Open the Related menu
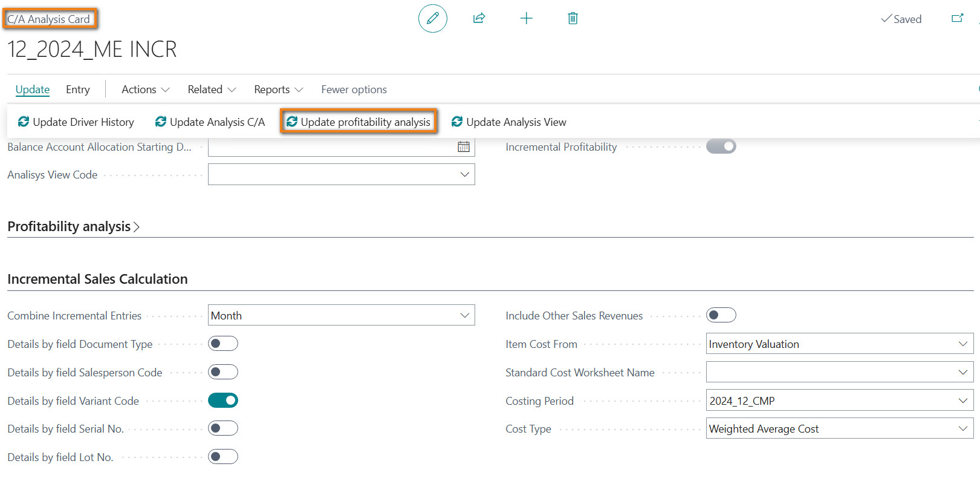Screen dimensions: 980x481 click(x=212, y=90)
